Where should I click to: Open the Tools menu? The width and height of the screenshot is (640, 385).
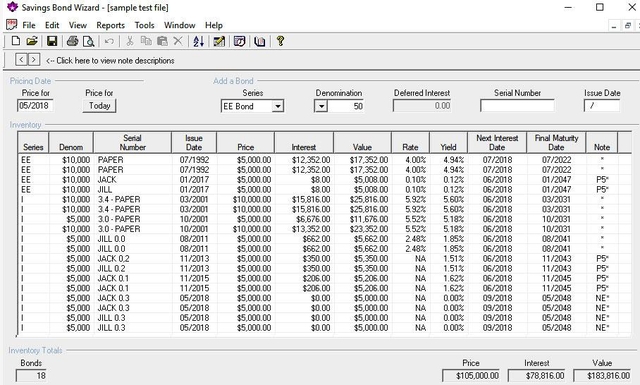click(144, 25)
